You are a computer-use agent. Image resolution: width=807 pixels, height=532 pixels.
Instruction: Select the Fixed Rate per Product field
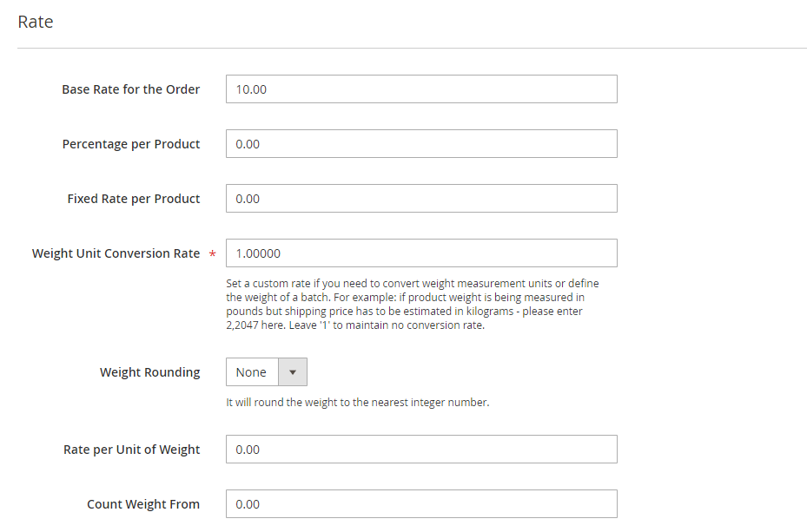421,199
